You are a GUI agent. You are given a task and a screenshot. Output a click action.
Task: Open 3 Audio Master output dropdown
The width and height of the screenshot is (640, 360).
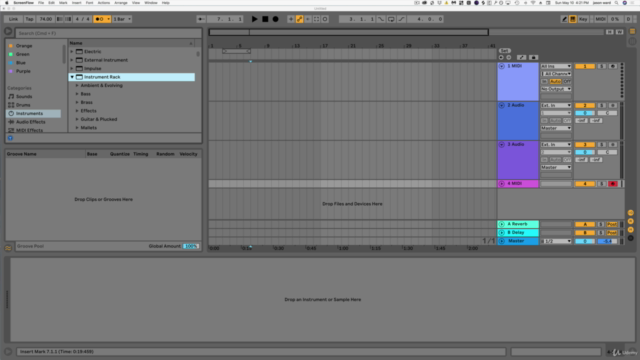tap(556, 167)
